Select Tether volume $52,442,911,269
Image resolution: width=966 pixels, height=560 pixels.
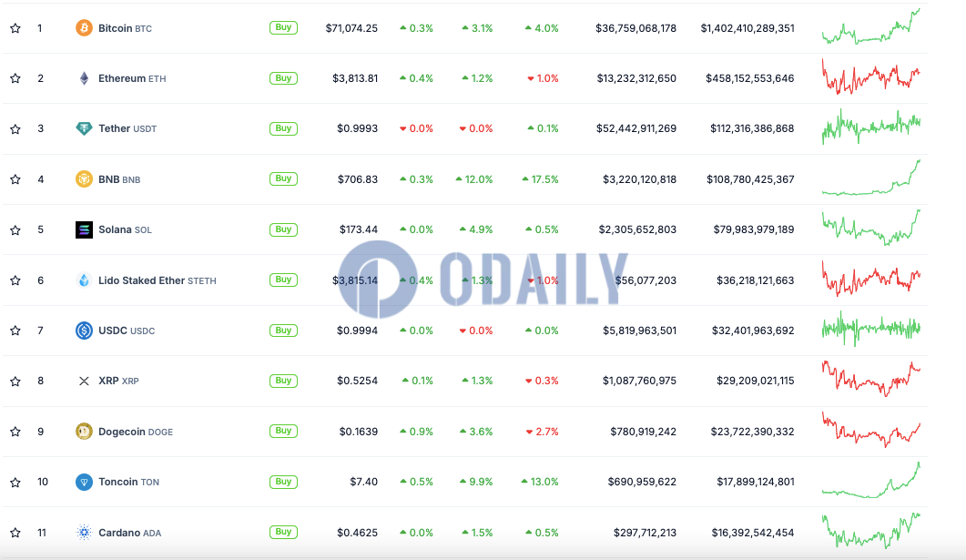tap(636, 128)
